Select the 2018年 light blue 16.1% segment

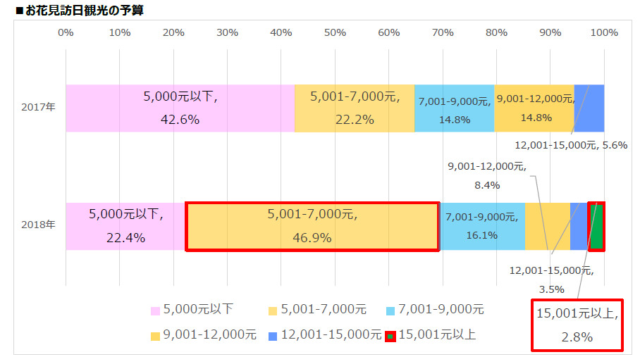click(482, 226)
